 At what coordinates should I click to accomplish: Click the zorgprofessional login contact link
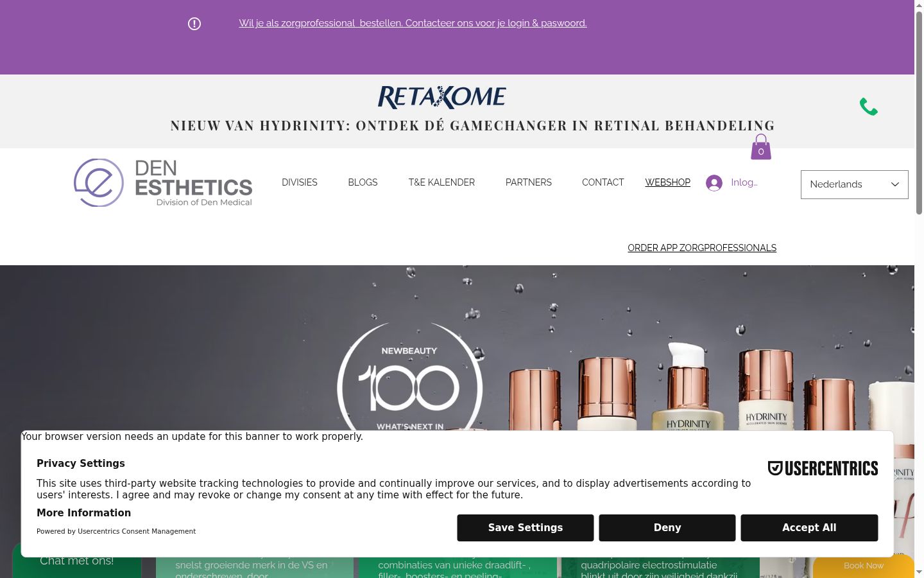413,23
